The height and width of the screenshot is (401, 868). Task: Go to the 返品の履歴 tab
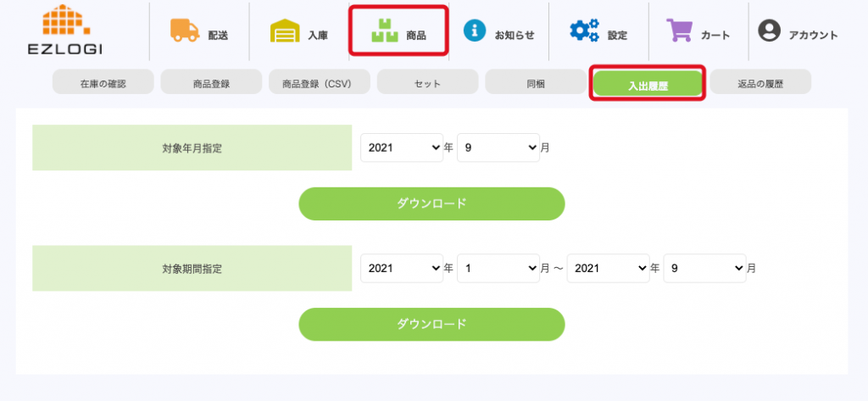click(760, 83)
